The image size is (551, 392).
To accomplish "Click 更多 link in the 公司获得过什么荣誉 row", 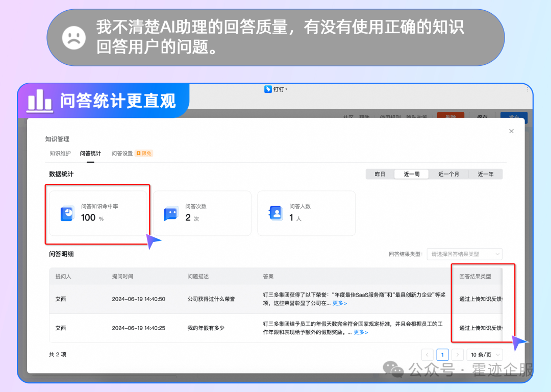I will pos(340,303).
